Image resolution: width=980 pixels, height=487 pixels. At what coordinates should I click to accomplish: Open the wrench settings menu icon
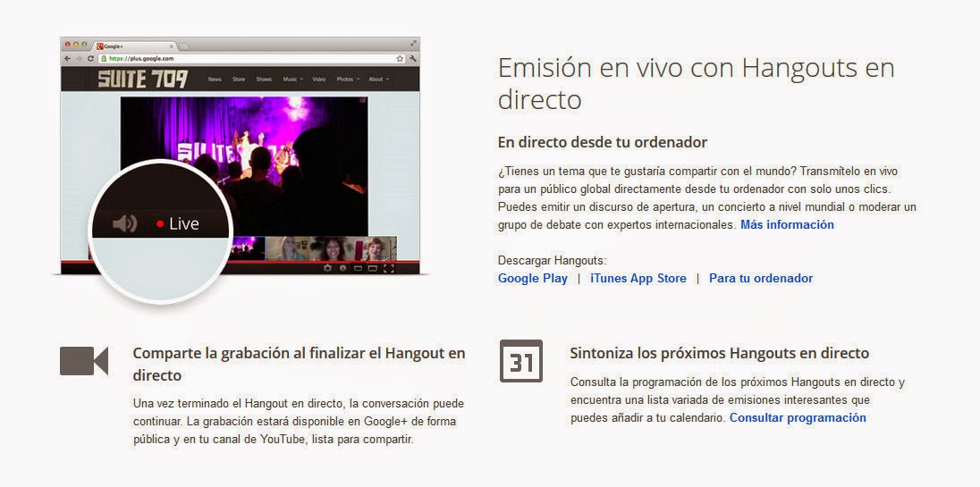(412, 58)
